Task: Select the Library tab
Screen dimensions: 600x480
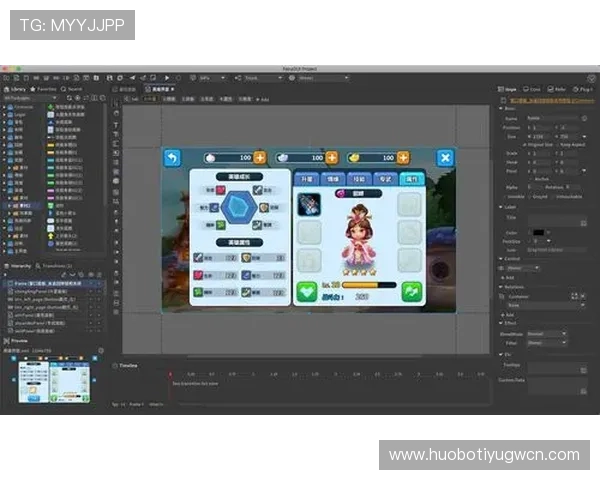Action: click(x=15, y=89)
